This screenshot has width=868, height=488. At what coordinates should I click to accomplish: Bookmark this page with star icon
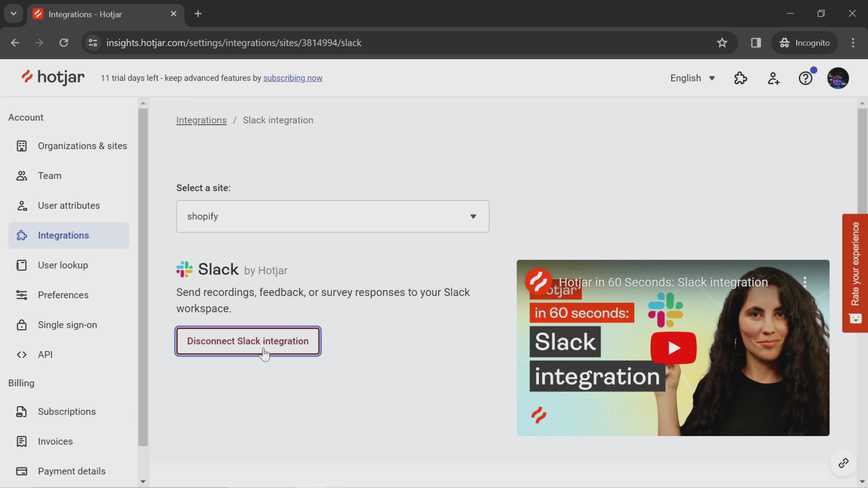722,43
